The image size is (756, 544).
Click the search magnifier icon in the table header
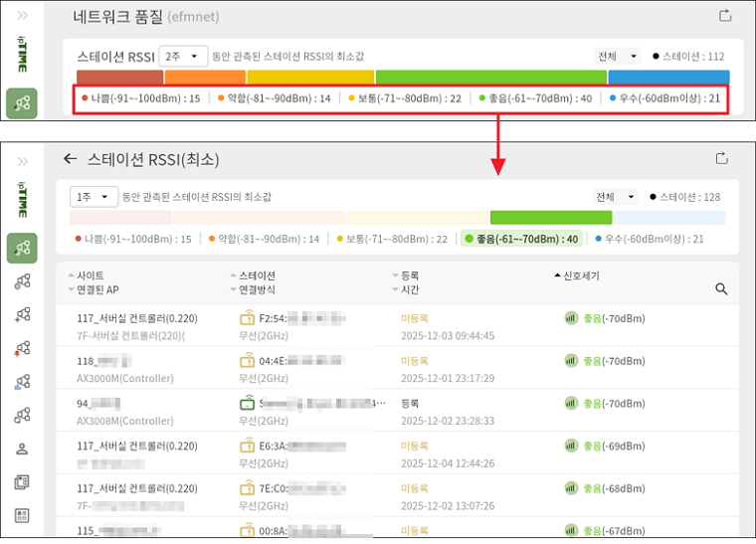pos(722,289)
